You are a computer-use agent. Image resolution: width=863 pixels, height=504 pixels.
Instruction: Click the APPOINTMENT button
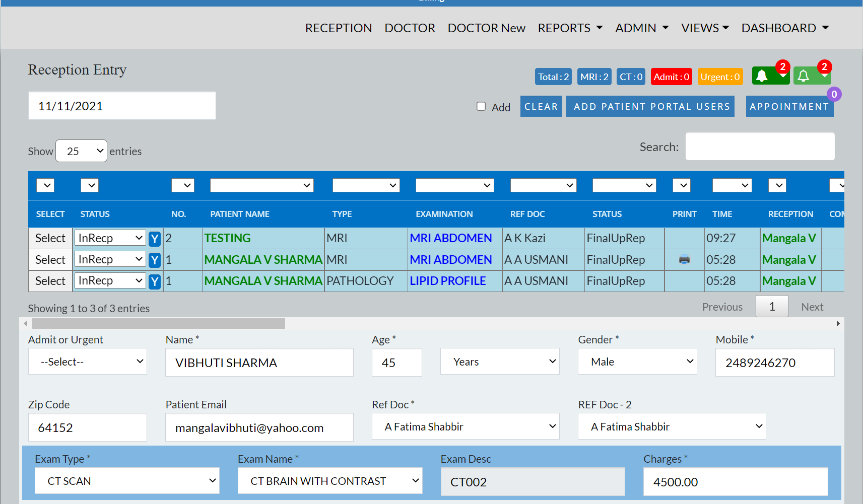point(789,106)
